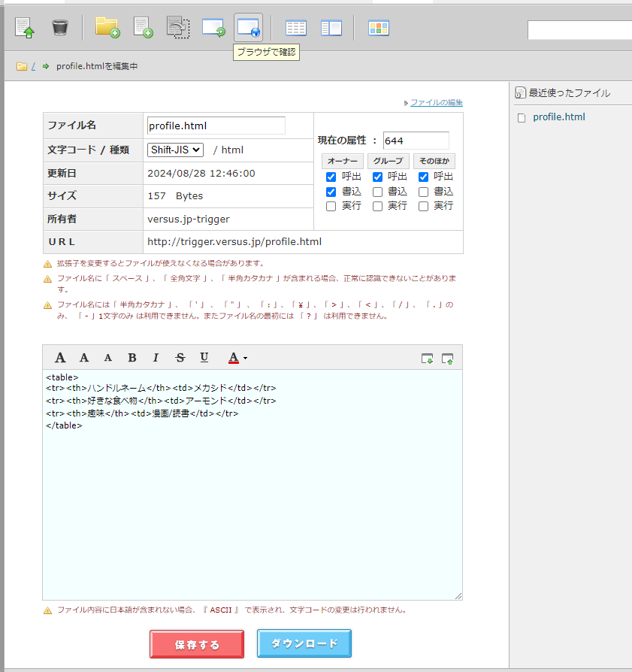This screenshot has width=632, height=672.
Task: Toggle そのほか 実行 execute checkbox
Action: (x=423, y=206)
